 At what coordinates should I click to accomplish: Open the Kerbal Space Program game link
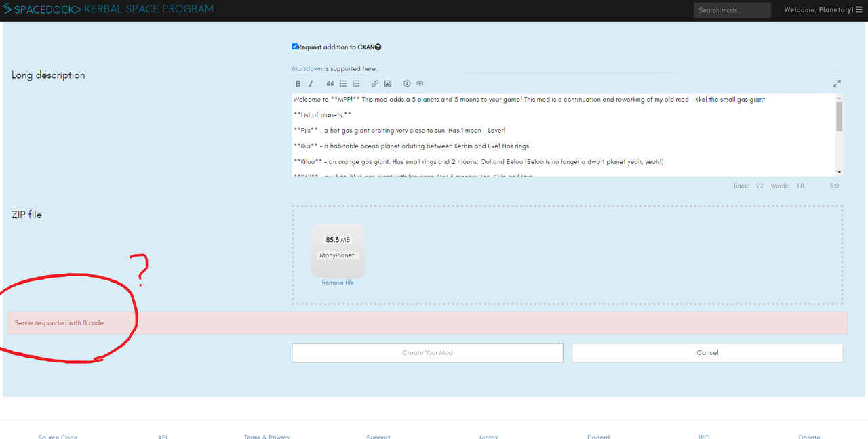[149, 9]
